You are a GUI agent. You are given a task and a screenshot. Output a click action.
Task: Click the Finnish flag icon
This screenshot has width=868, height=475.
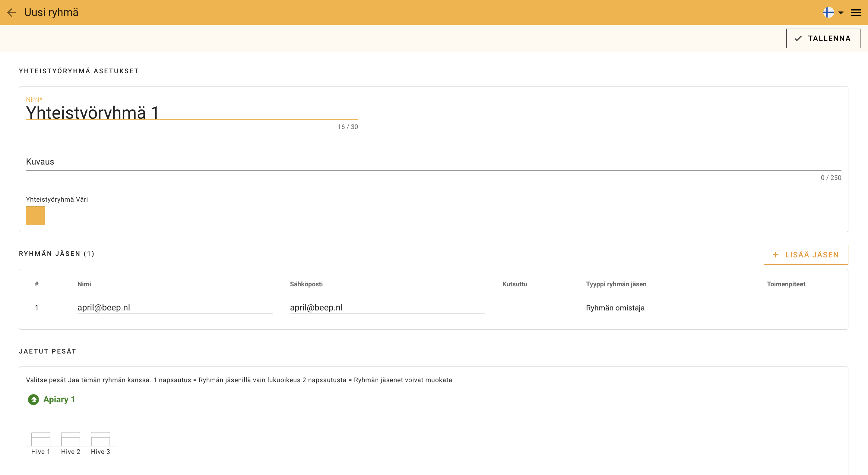(x=828, y=13)
